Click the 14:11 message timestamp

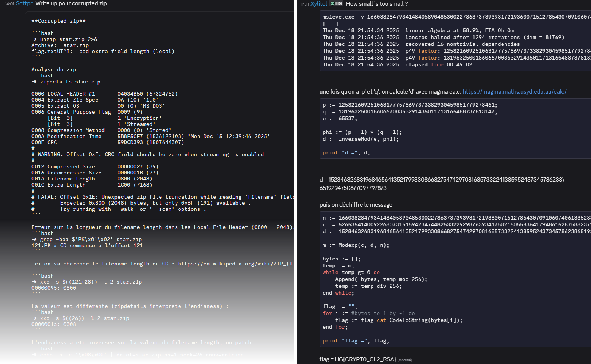pos(305,4)
